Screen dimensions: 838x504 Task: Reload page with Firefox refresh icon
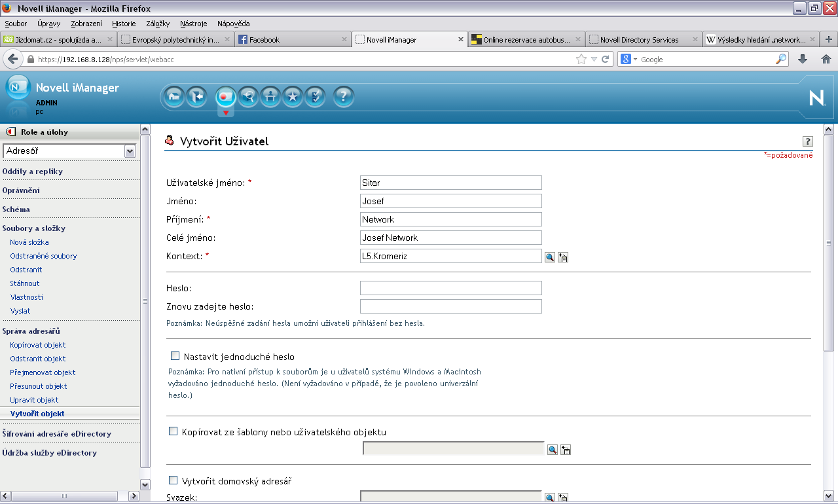click(x=606, y=59)
